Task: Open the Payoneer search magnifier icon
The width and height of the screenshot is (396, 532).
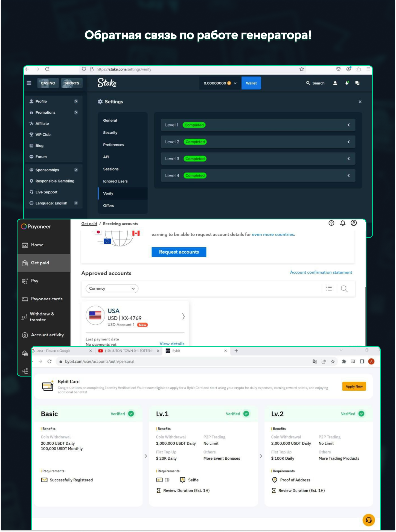Action: click(344, 289)
